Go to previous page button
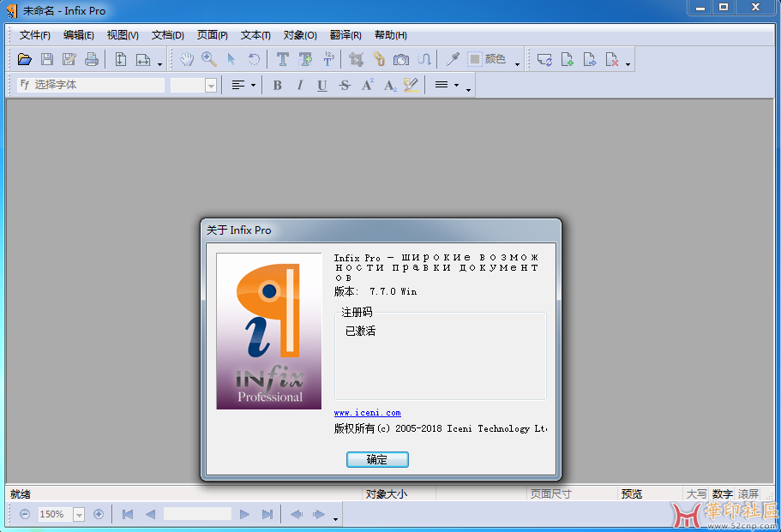781x532 pixels. pyautogui.click(x=150, y=514)
